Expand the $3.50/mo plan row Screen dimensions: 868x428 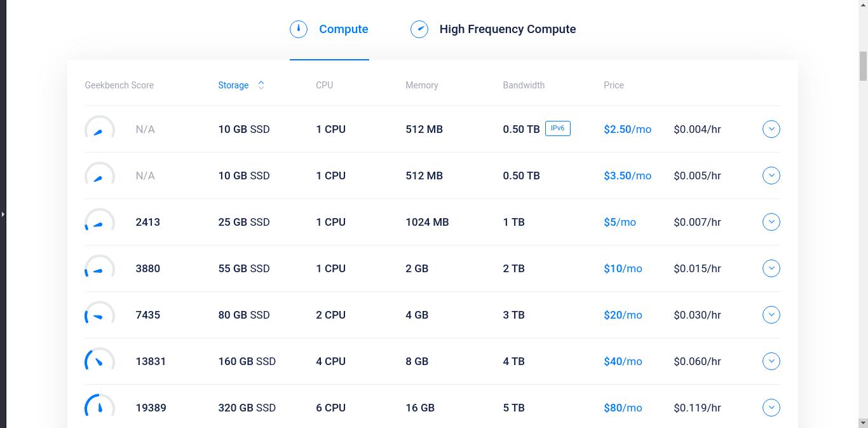(x=771, y=176)
